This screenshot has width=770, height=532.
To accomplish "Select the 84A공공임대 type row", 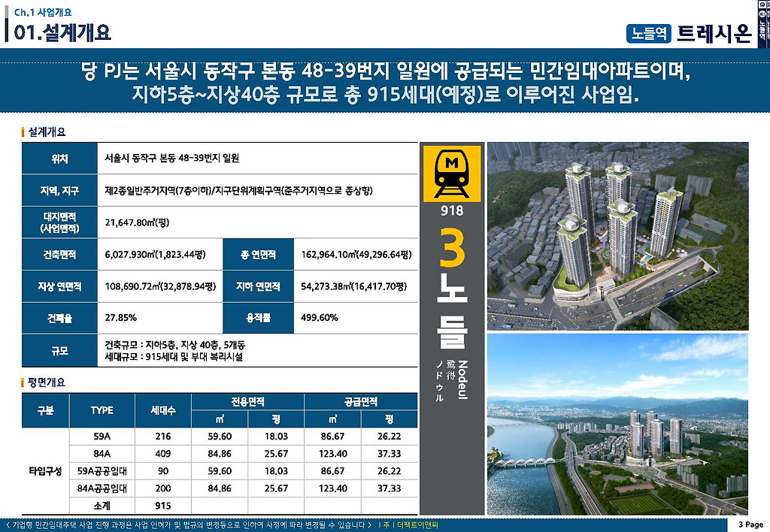I will pyautogui.click(x=244, y=488).
